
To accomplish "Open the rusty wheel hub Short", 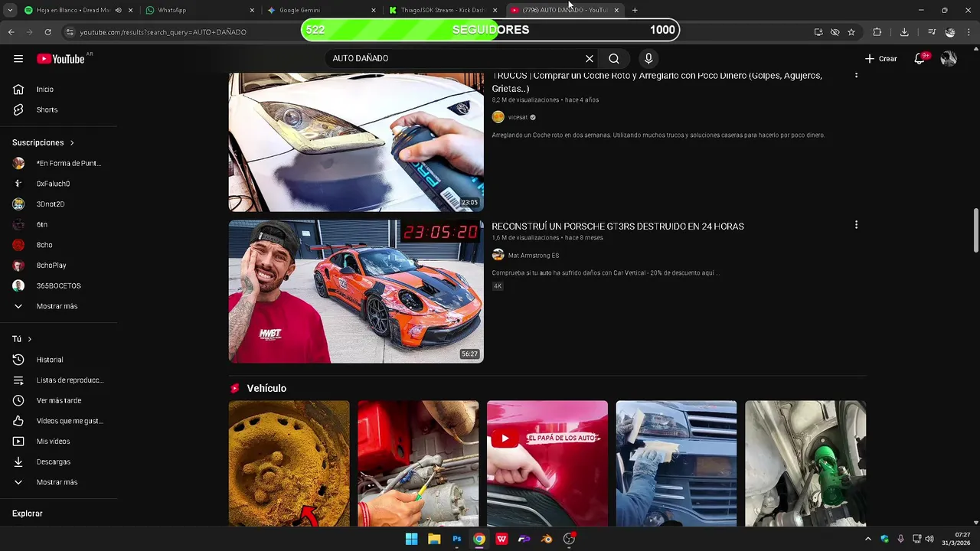I will coord(289,464).
